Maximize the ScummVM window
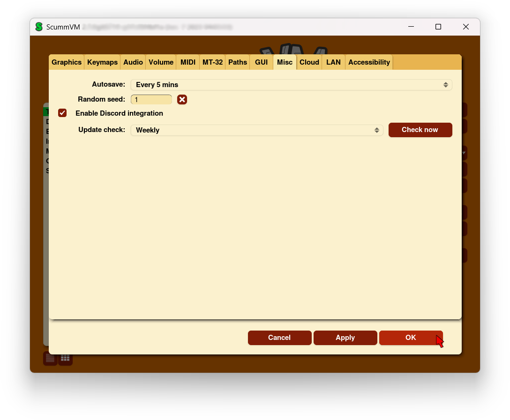 [x=438, y=27]
